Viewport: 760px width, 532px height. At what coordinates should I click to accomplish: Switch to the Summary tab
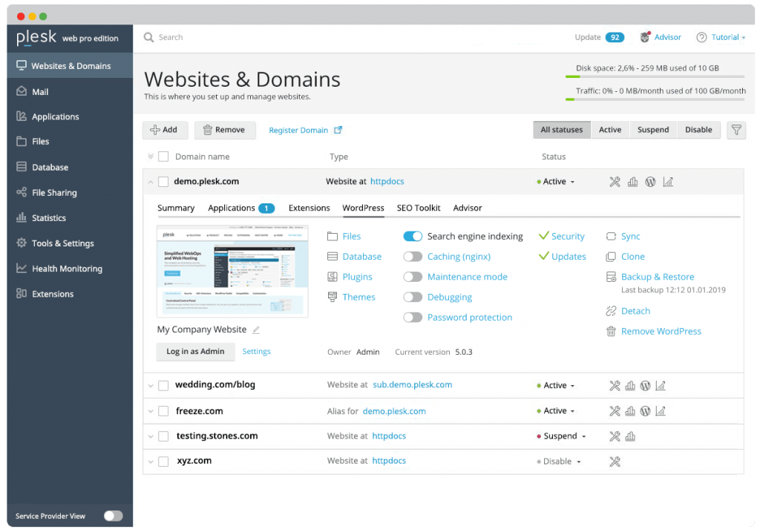(x=176, y=208)
